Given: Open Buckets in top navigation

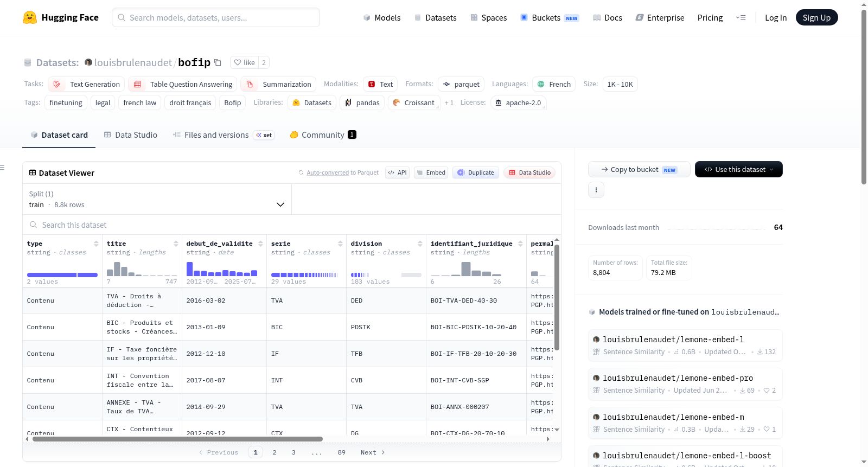Looking at the screenshot, I should tap(550, 18).
